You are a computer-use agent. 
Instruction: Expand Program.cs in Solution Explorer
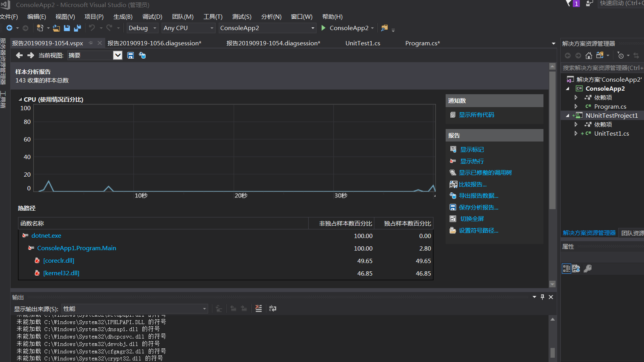tap(576, 106)
